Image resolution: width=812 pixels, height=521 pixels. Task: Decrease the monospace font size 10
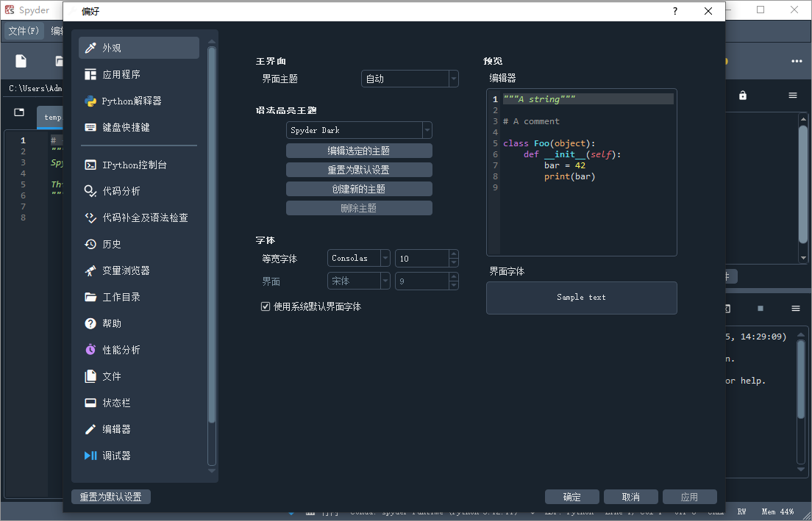click(x=454, y=263)
